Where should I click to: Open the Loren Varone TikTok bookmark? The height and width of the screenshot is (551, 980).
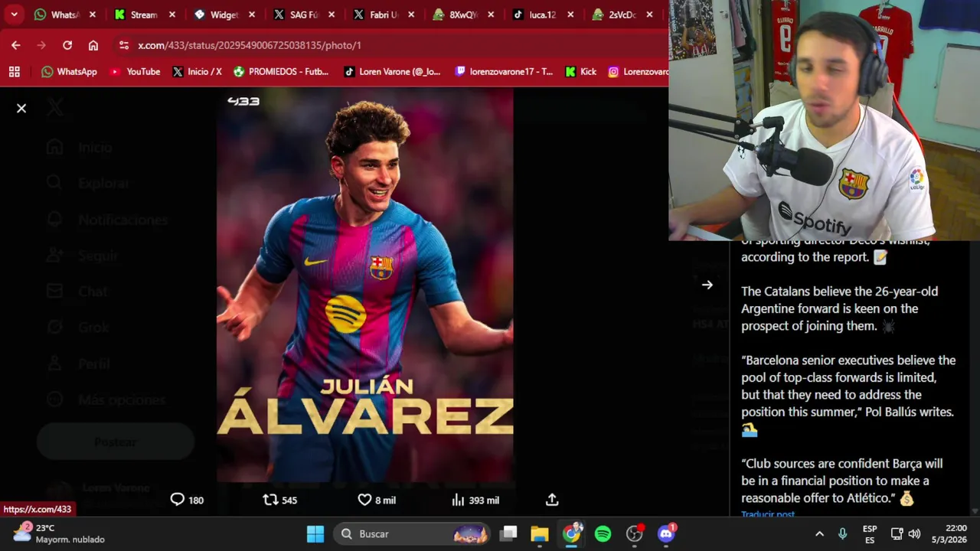(392, 71)
